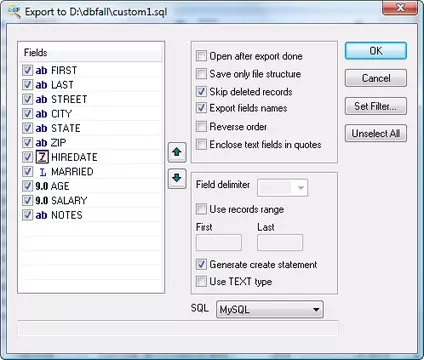Click the ab text icon beside NOTES

tap(41, 215)
